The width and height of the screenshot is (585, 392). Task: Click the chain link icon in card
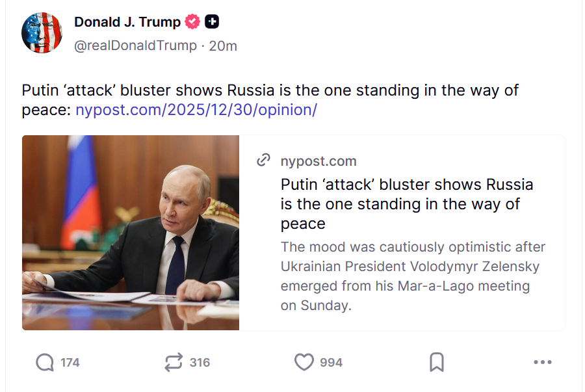coord(263,161)
